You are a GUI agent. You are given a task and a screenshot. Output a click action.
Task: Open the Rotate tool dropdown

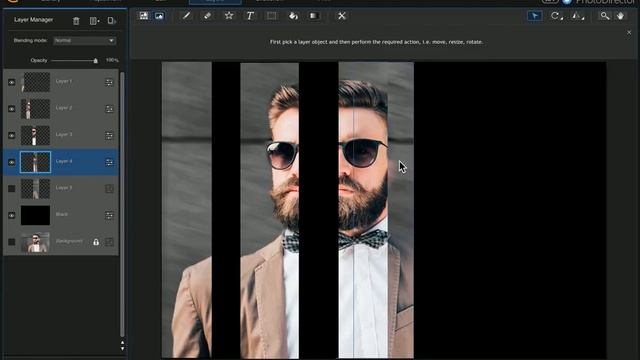pos(557,16)
